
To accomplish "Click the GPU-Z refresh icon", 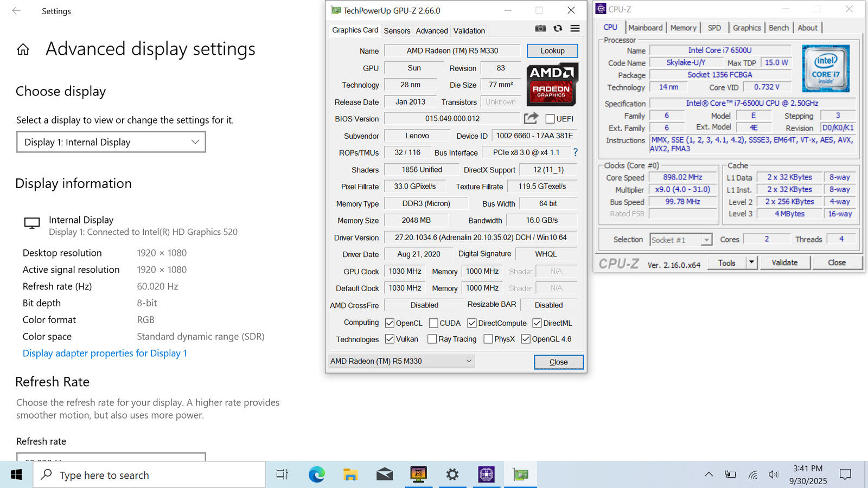I will [x=558, y=29].
